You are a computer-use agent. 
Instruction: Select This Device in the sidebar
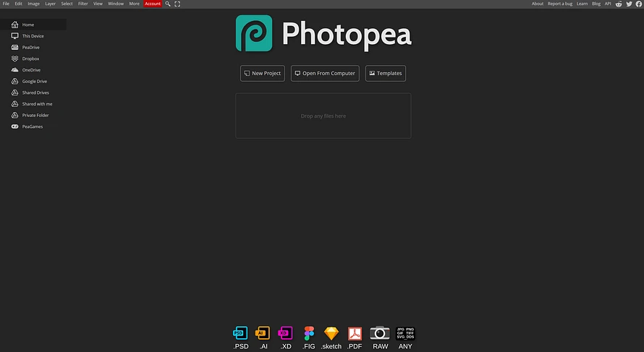[x=33, y=36]
